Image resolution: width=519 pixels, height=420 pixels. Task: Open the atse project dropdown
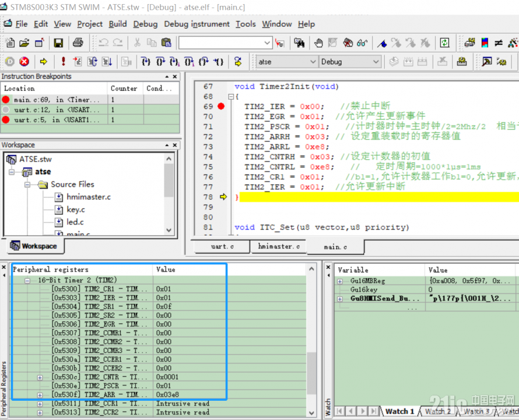313,62
